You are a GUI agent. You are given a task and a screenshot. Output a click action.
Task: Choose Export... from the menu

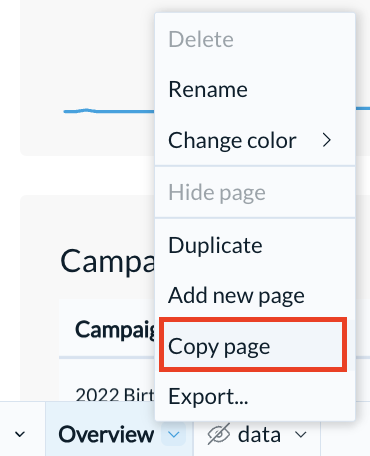255,396
